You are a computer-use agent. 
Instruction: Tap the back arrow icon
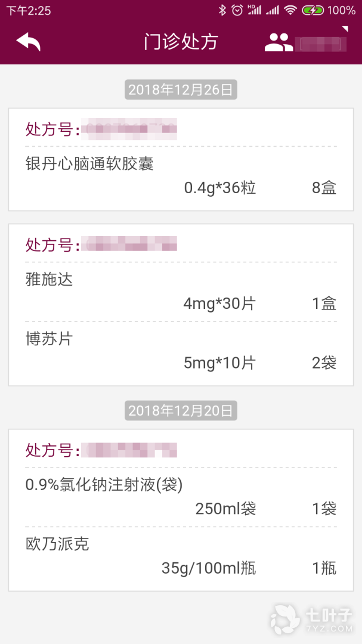coord(28,42)
